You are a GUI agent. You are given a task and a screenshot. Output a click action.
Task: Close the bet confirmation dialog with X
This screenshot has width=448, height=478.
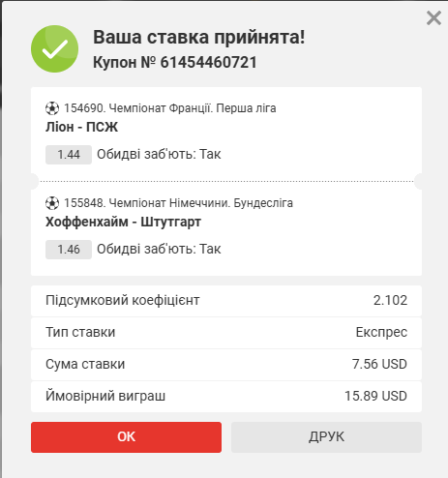pyautogui.click(x=433, y=18)
